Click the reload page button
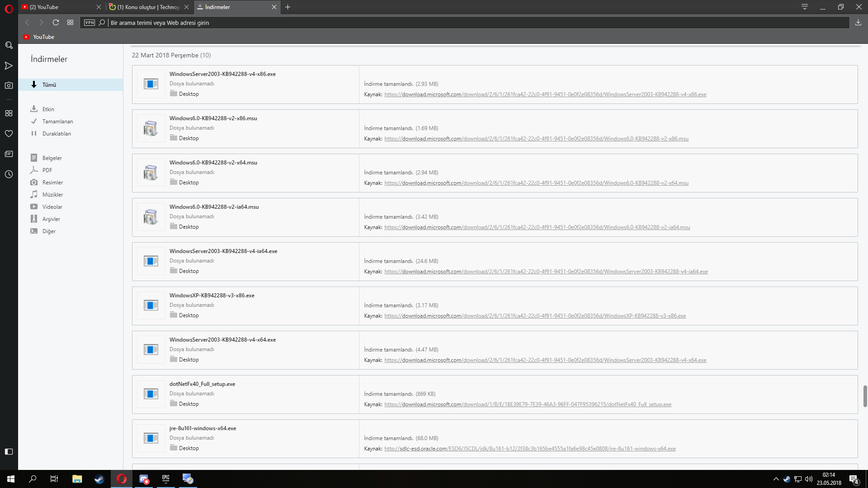868x488 pixels. pos(56,23)
